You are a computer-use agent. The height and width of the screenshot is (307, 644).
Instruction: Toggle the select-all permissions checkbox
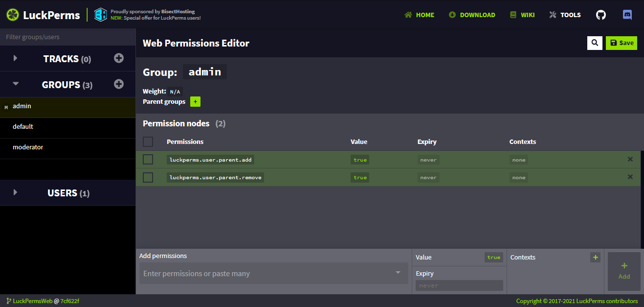coord(148,142)
